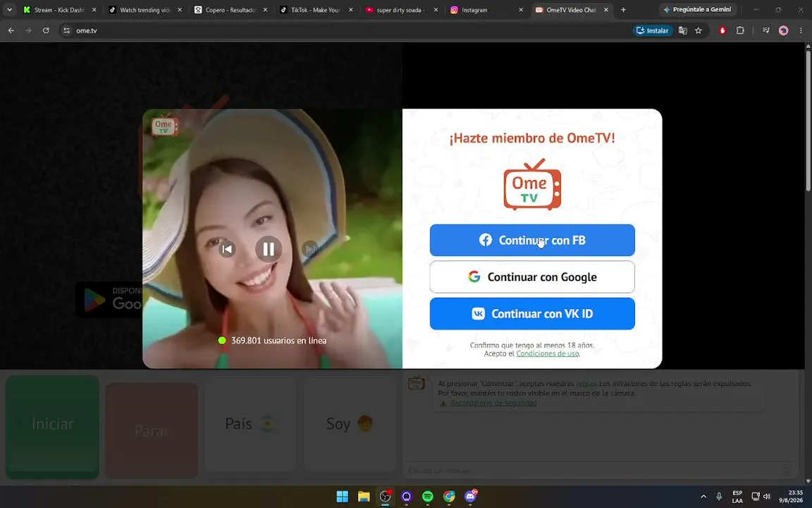Click the green Iniciar button

tap(52, 425)
